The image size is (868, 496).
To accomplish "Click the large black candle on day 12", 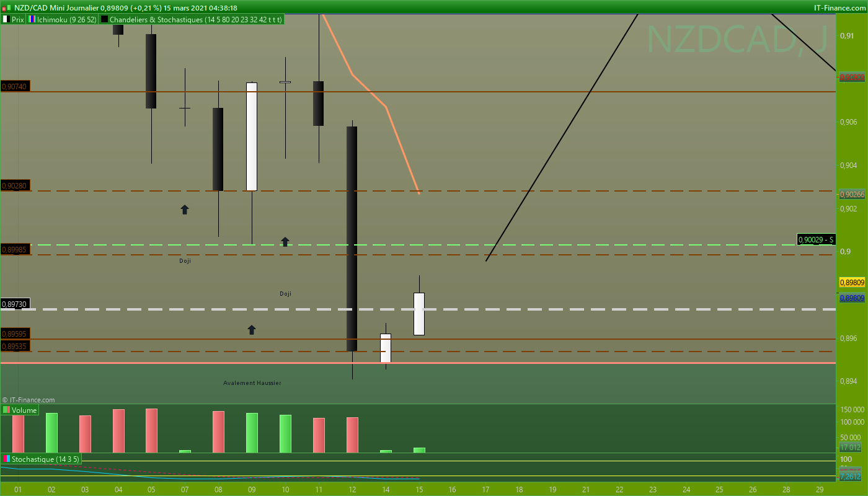I will point(352,239).
